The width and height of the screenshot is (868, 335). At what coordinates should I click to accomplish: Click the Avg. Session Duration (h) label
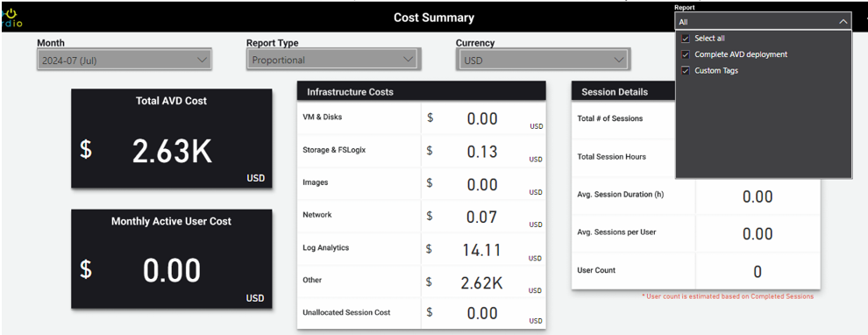tap(621, 195)
